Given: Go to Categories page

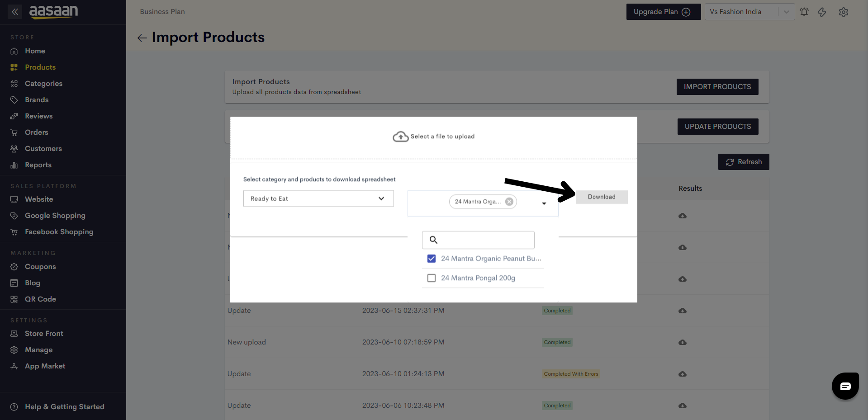Looking at the screenshot, I should (x=43, y=84).
